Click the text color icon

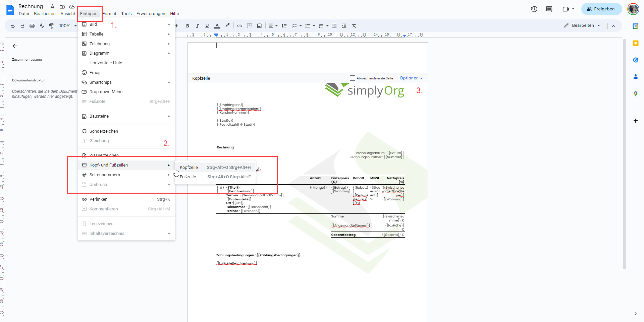[217, 26]
